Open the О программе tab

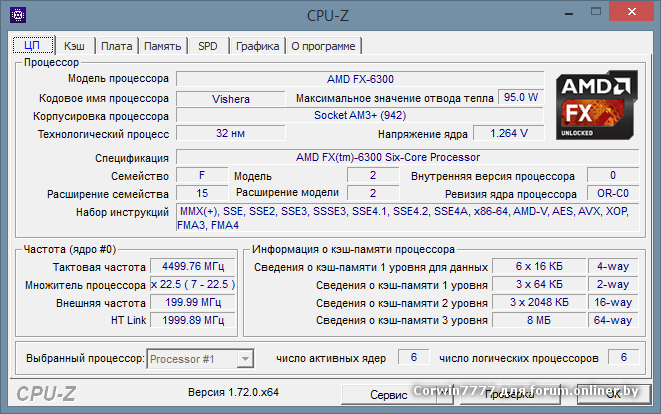(x=323, y=46)
